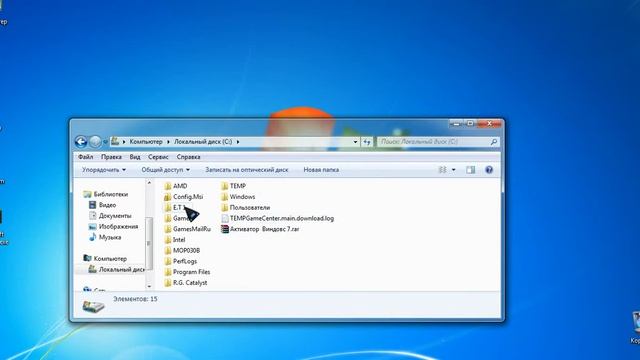Select the TEMP folder
This screenshot has height=360, width=640.
click(233, 186)
